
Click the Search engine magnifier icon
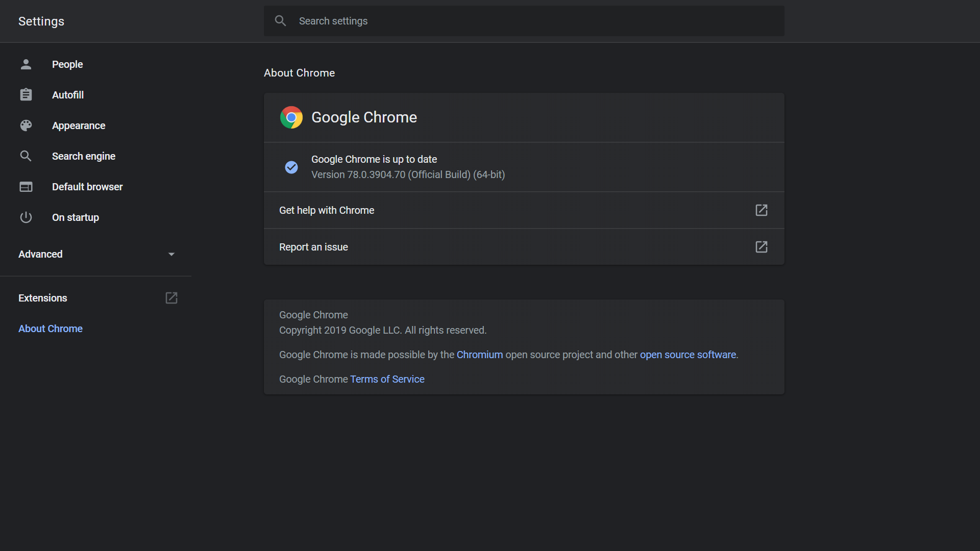26,156
